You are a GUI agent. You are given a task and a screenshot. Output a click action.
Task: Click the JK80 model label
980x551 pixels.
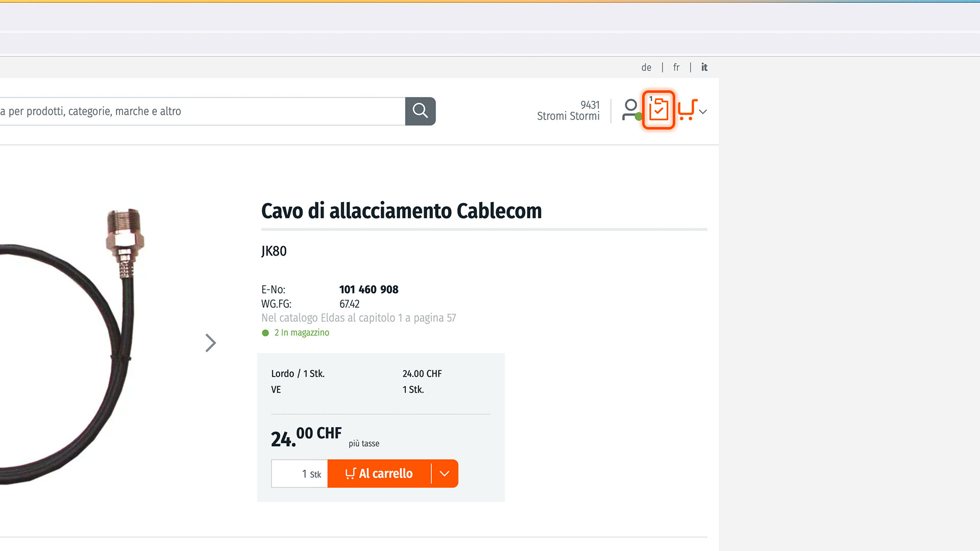274,251
